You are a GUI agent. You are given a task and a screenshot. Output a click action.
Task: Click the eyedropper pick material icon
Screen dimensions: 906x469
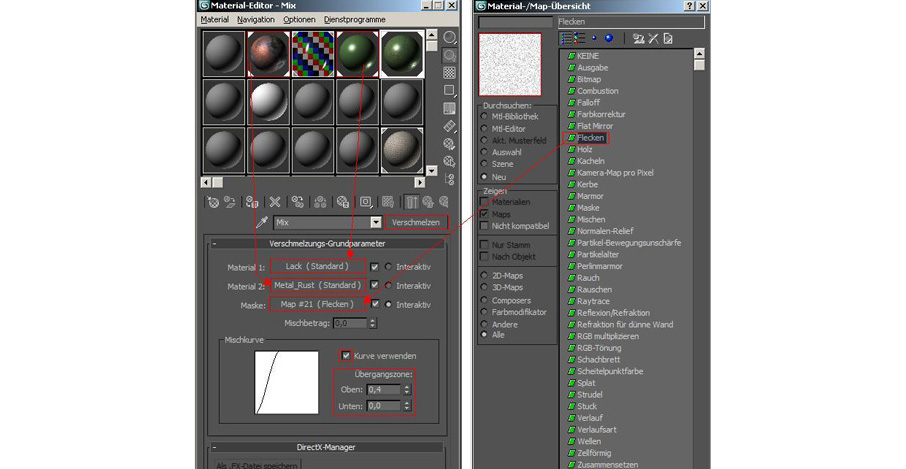[x=263, y=222]
